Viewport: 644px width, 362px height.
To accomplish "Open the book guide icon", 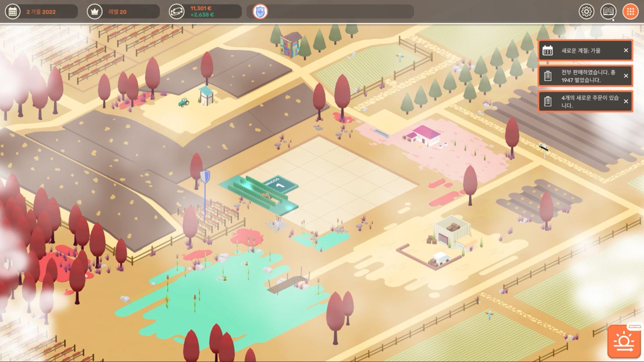I will (x=608, y=12).
